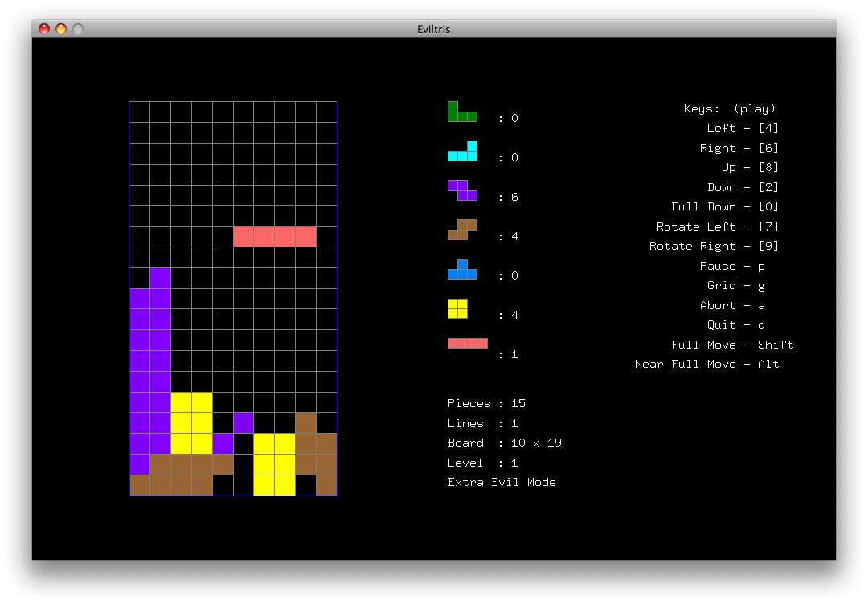Click the Board : 10 x 19 text
868x604 pixels.
click(504, 443)
